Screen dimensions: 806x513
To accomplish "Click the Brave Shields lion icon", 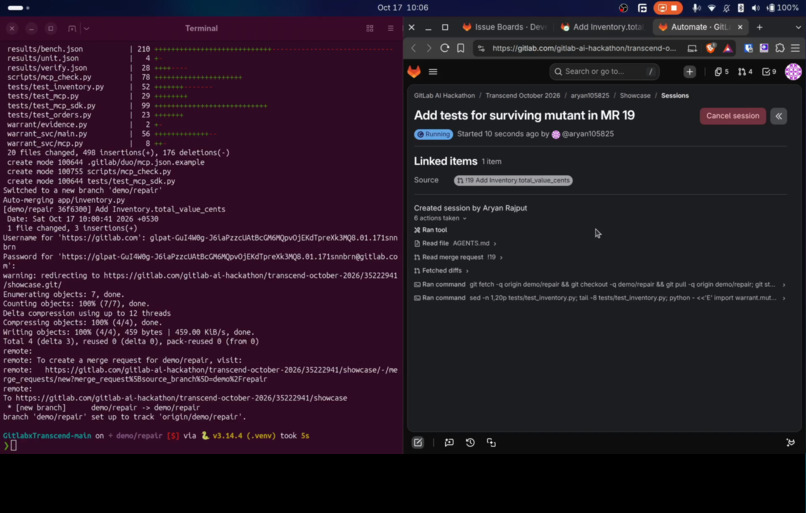I will pos(711,48).
